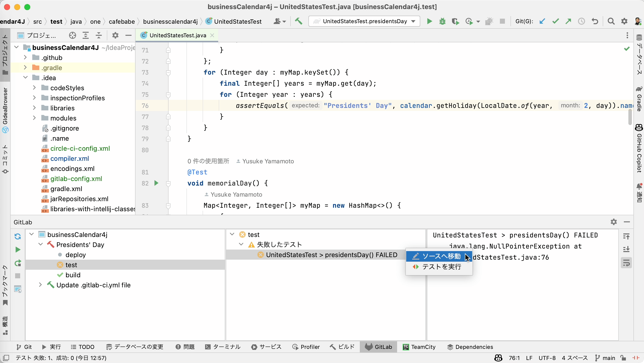Image resolution: width=644 pixels, height=363 pixels.
Task: Expand Update .gitlab-ci.yml file pipeline
Action: tap(41, 285)
